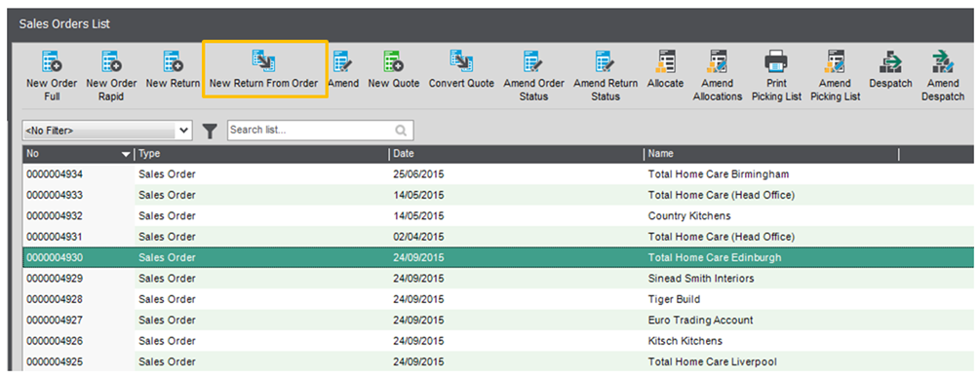Click the New Return icon
980x379 pixels.
coord(173,62)
